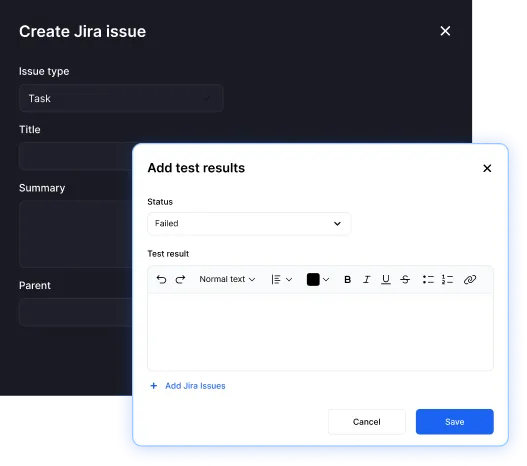Click the black text color swatch
527x466 pixels.
313,279
